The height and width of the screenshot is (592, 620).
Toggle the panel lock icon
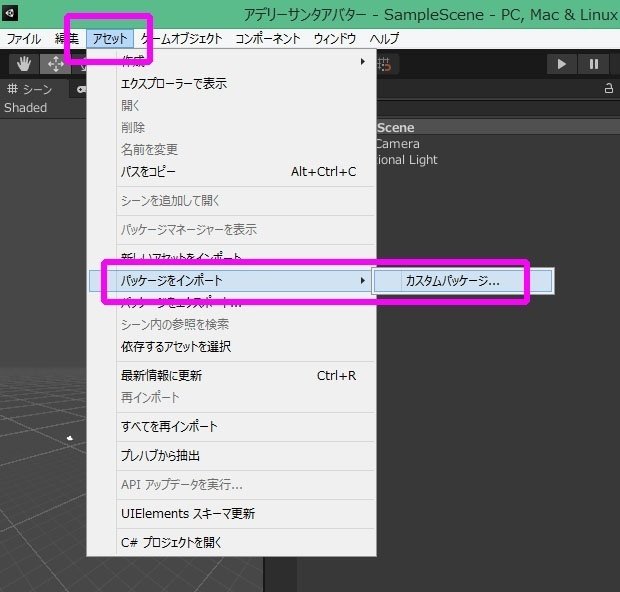[x=609, y=89]
